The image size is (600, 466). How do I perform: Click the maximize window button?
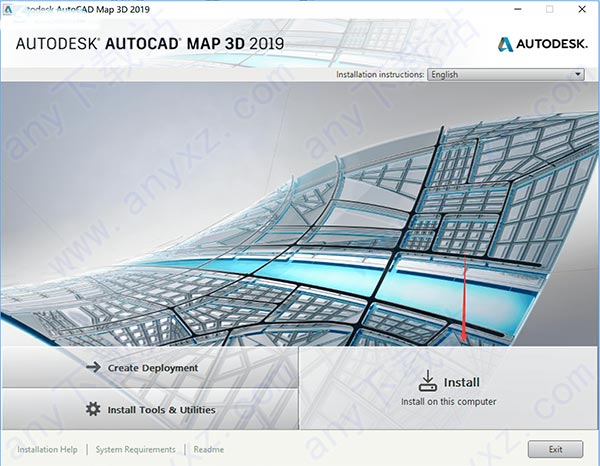coord(549,9)
